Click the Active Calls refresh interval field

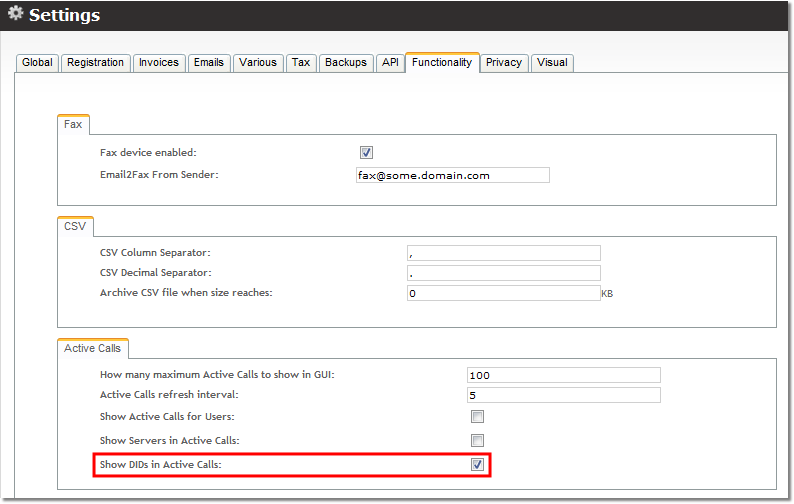[x=563, y=395]
